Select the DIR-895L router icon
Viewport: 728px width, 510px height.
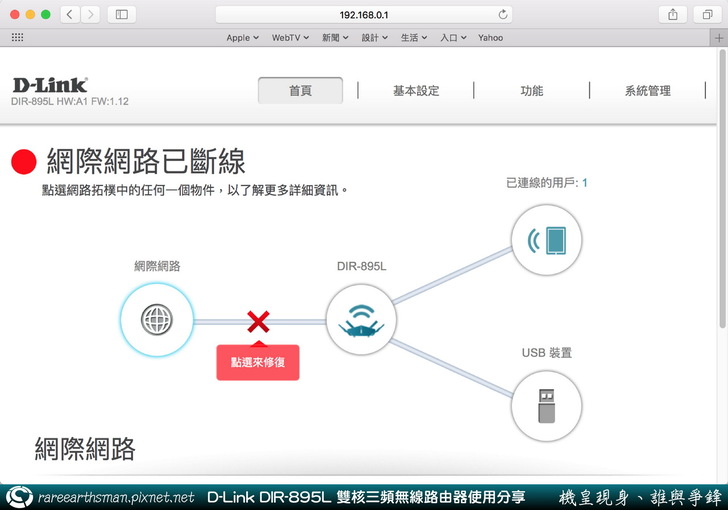point(361,320)
